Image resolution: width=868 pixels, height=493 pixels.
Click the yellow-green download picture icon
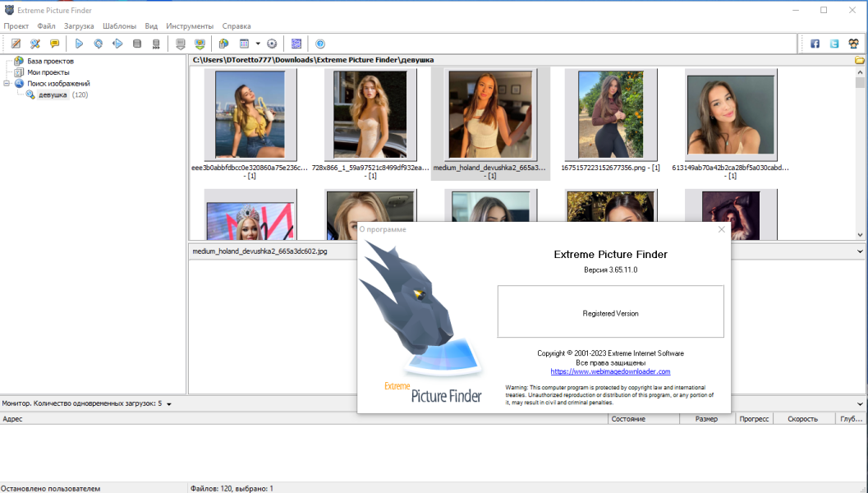pos(200,44)
